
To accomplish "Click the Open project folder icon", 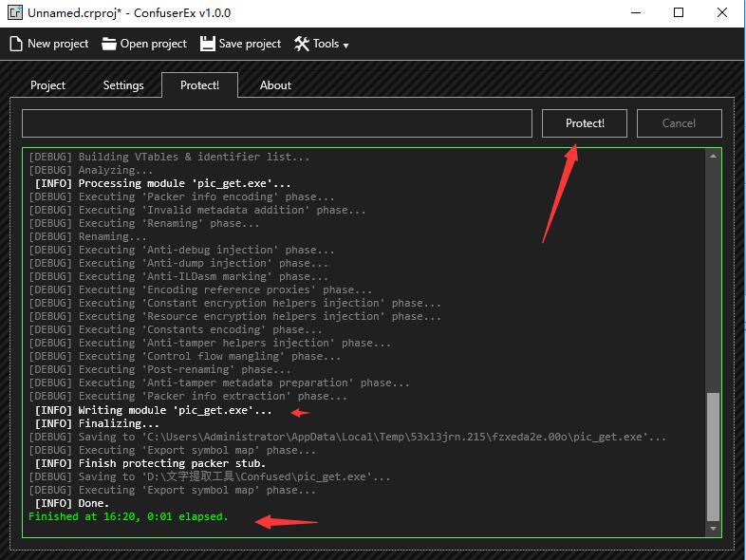I will 109,44.
